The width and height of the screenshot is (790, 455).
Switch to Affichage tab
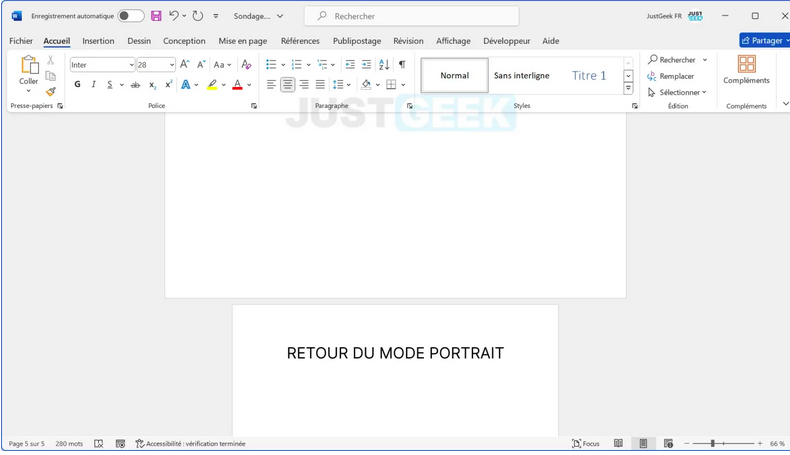pyautogui.click(x=453, y=41)
